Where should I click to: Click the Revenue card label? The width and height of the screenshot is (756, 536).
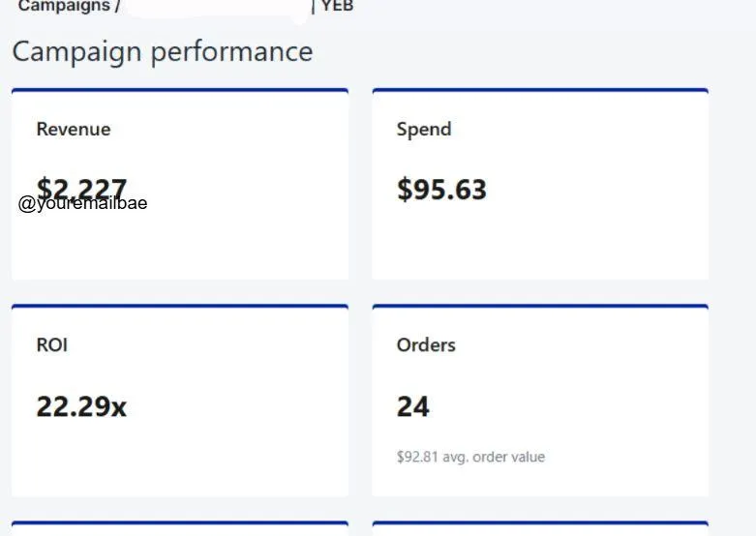(x=74, y=129)
